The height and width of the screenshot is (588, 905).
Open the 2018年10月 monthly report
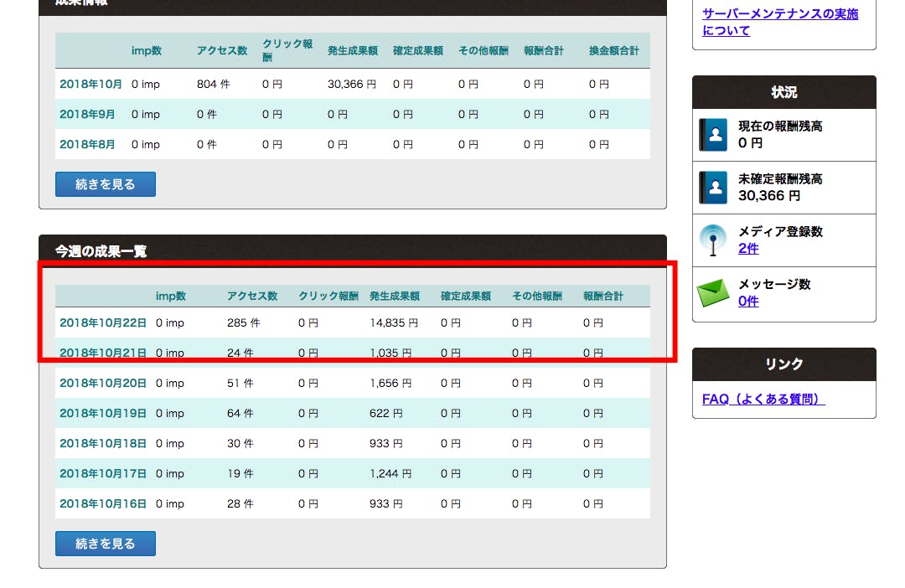(x=90, y=85)
